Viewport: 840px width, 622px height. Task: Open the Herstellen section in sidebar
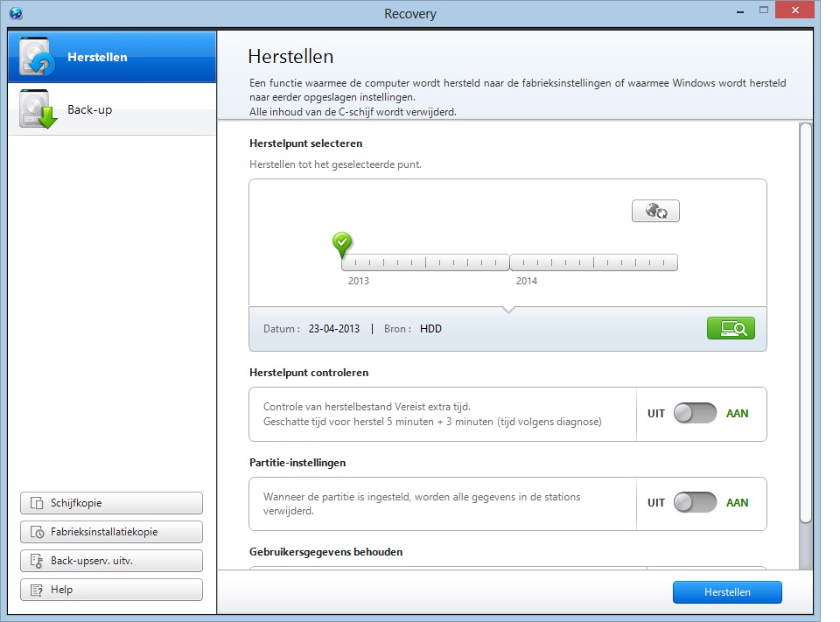(x=112, y=57)
